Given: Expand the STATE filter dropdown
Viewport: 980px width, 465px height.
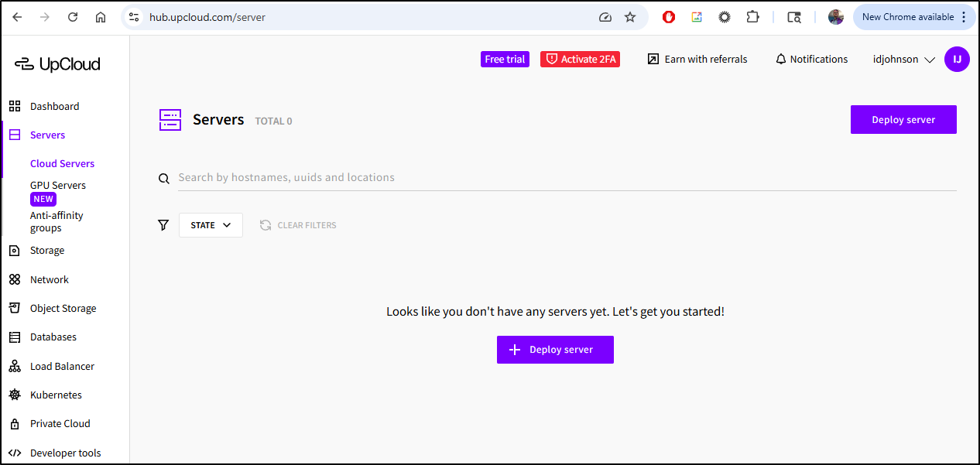Looking at the screenshot, I should (211, 225).
